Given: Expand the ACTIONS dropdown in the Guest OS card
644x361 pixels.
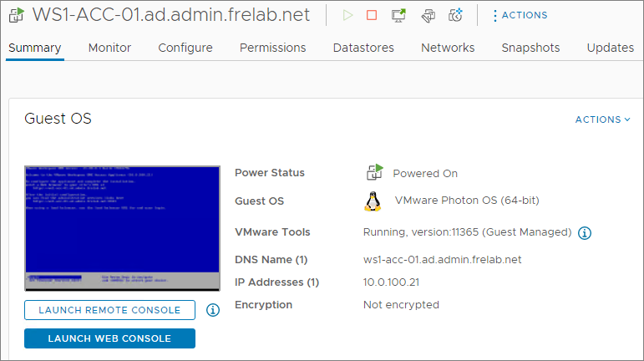Looking at the screenshot, I should point(602,119).
